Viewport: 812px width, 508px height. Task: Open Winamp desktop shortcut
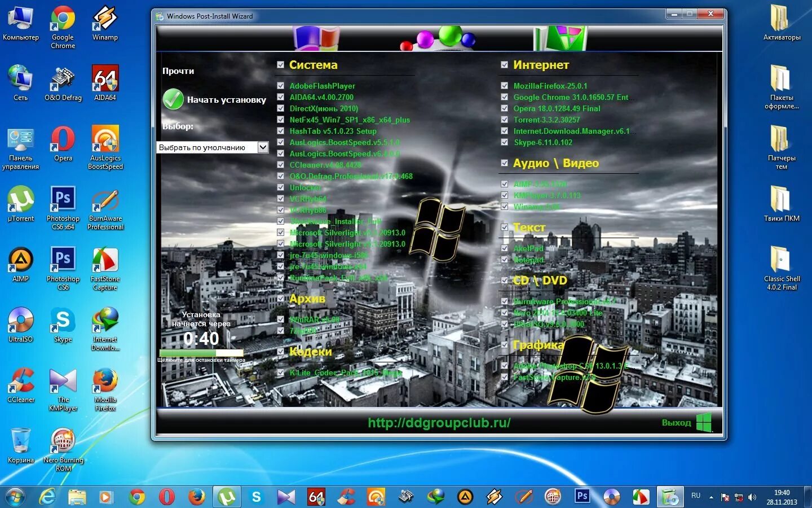tap(105, 23)
